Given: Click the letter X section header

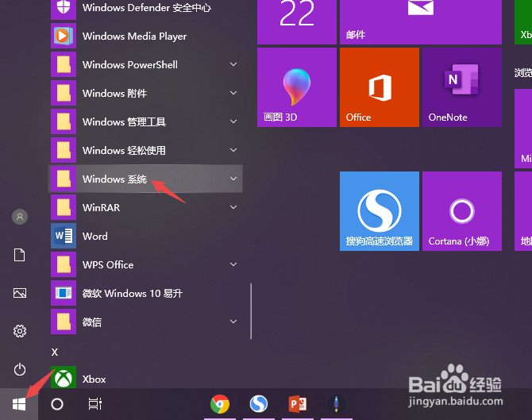Looking at the screenshot, I should tap(55, 353).
